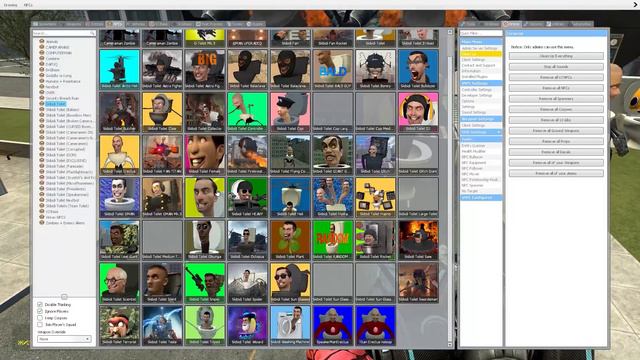
Task: Click the arrow at the top-right corner
Action: pos(635,5)
